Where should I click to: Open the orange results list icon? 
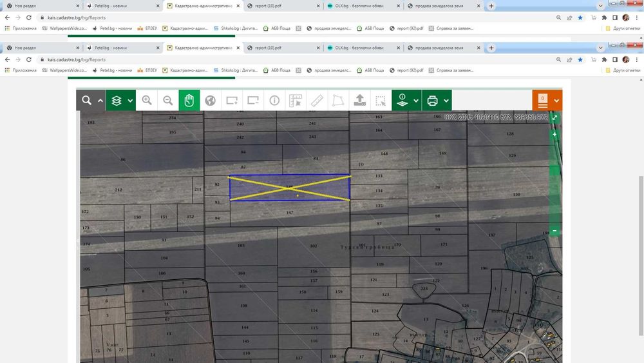click(x=542, y=101)
